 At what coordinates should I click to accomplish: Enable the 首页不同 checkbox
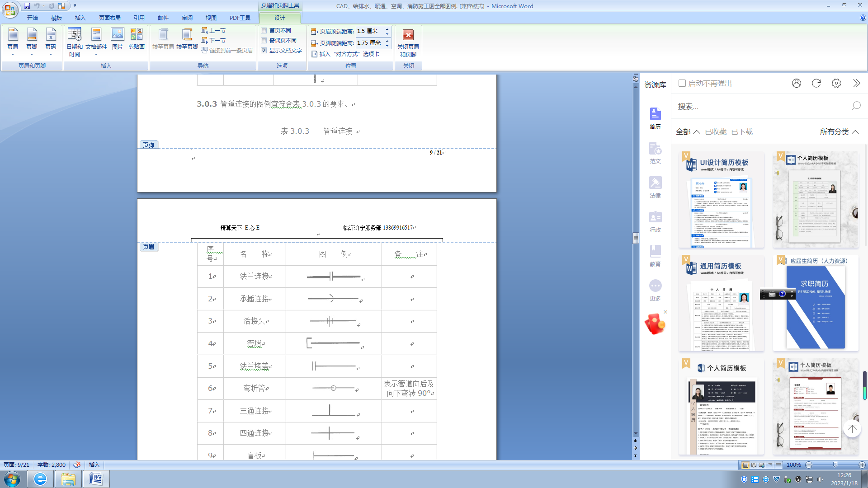coord(264,31)
